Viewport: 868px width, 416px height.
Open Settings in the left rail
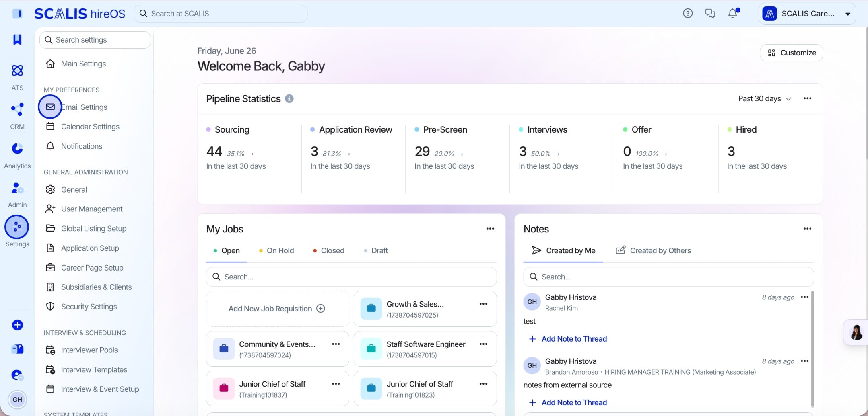pos(17,232)
